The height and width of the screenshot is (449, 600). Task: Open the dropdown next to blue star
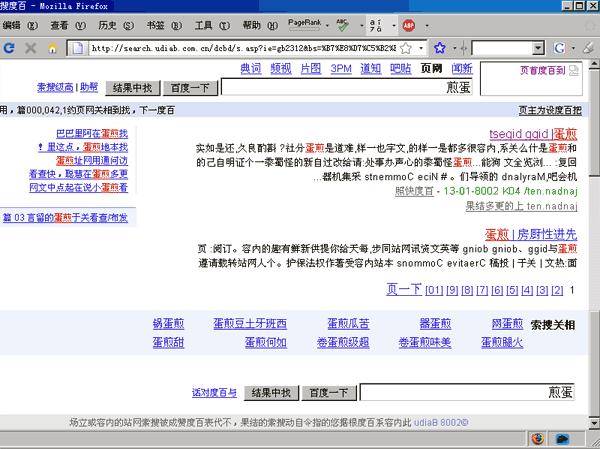click(455, 48)
